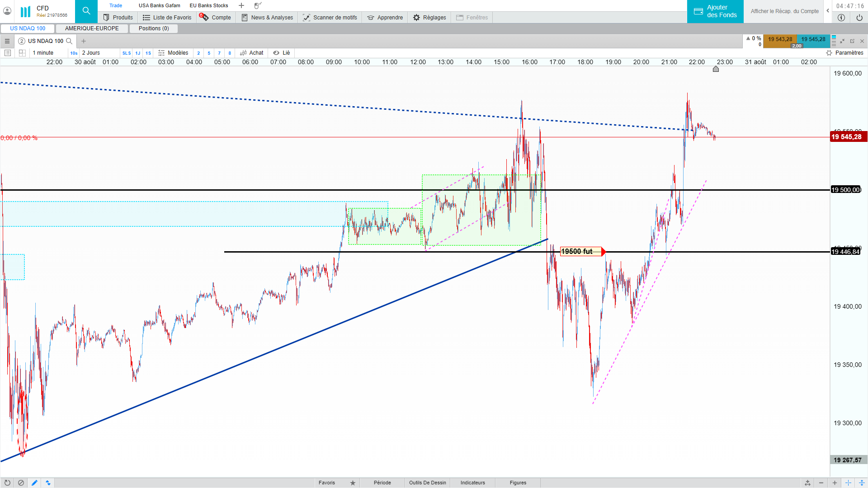Open the hamburger menu beside chart tab
The image size is (868, 488).
[x=7, y=41]
